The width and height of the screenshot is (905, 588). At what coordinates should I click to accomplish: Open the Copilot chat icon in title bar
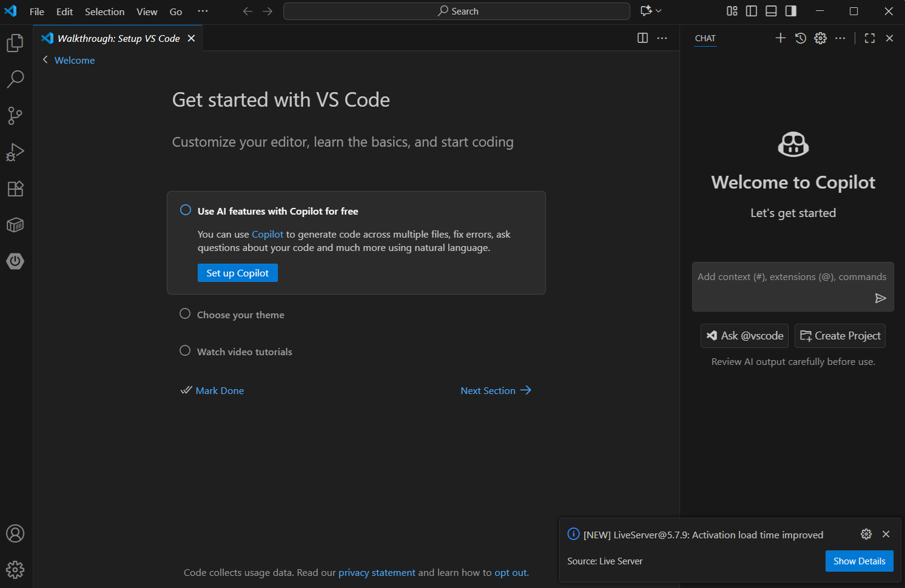646,11
